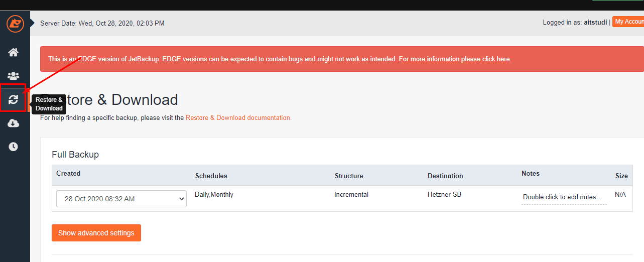
Task: Open the Restore & Download documentation link
Action: tap(238, 118)
